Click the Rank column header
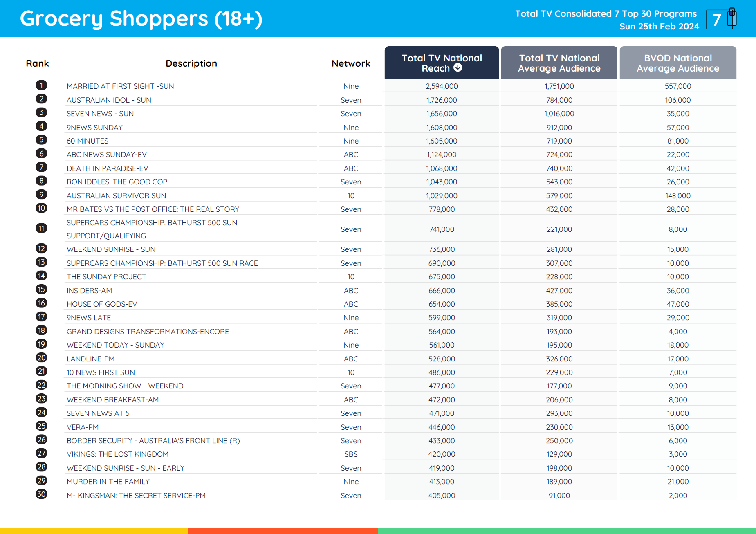 [x=37, y=63]
